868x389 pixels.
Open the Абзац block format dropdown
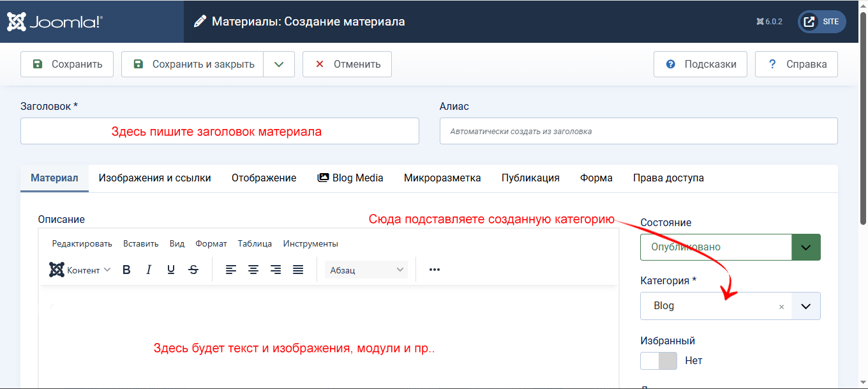366,270
